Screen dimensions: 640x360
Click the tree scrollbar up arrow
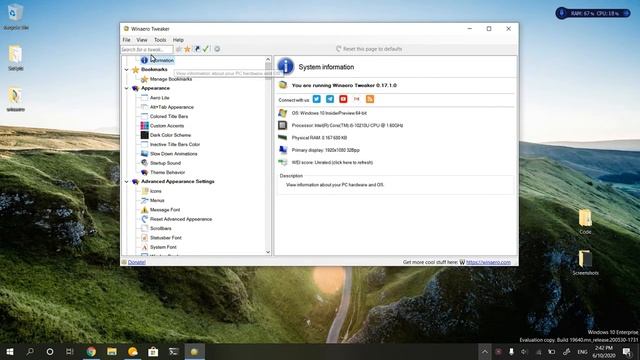tap(268, 60)
